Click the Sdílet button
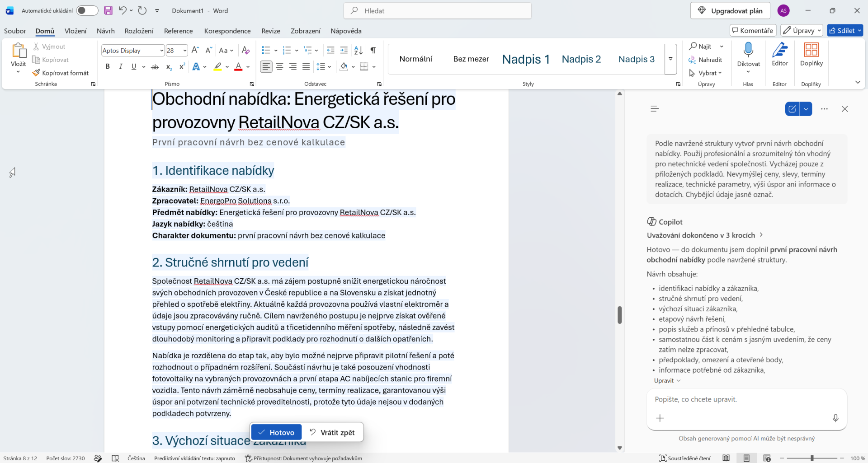The image size is (868, 463). click(x=845, y=30)
